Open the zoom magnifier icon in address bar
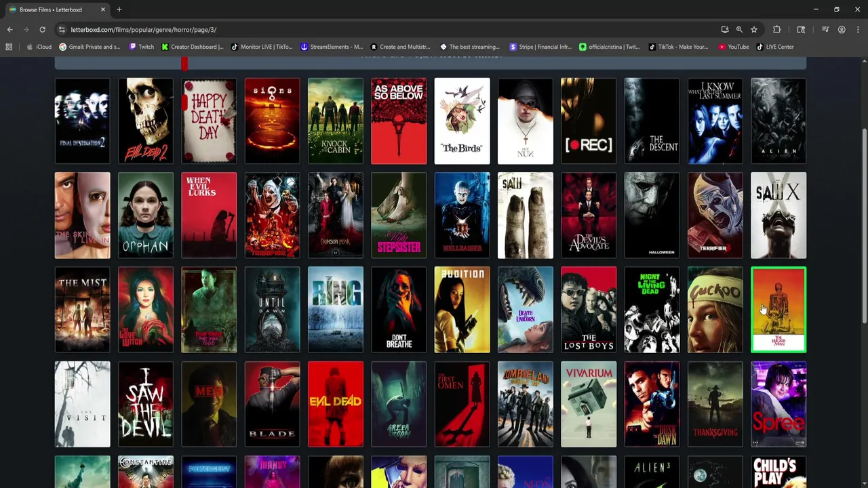Screen dimensions: 868x488 pos(739,30)
